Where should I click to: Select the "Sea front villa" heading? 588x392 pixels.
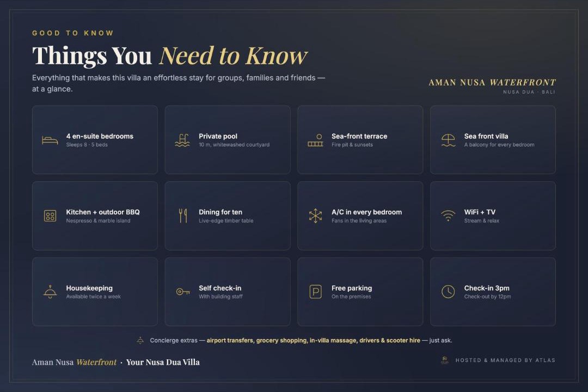click(x=486, y=136)
